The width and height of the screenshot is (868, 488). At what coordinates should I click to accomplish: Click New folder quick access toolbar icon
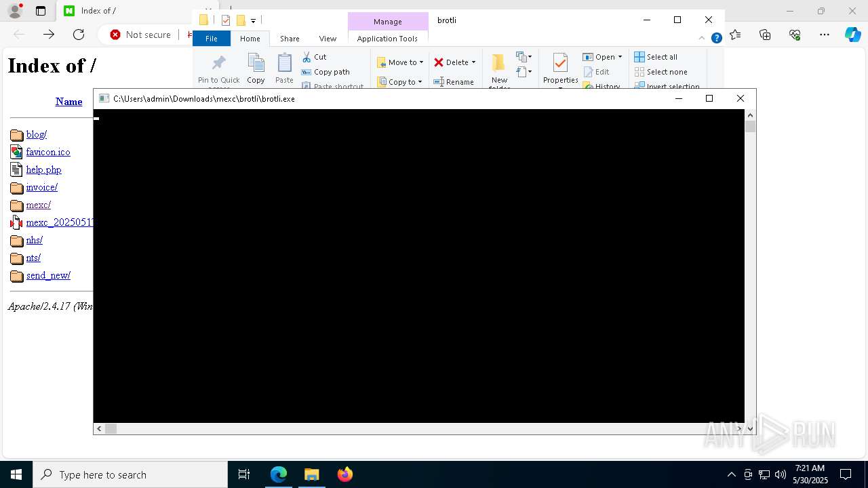pos(241,20)
